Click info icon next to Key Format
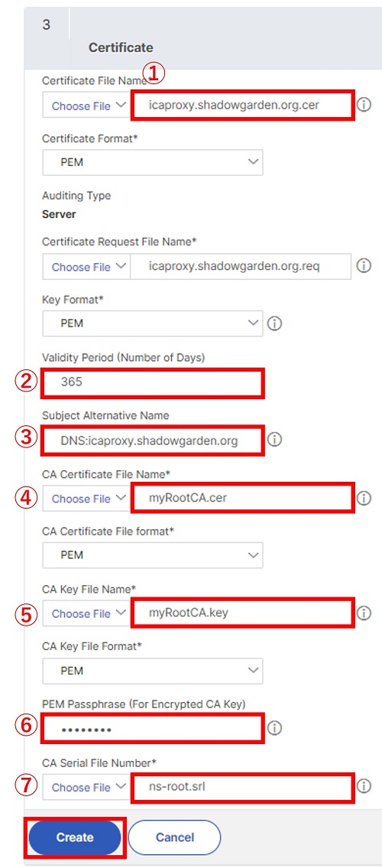 click(275, 323)
